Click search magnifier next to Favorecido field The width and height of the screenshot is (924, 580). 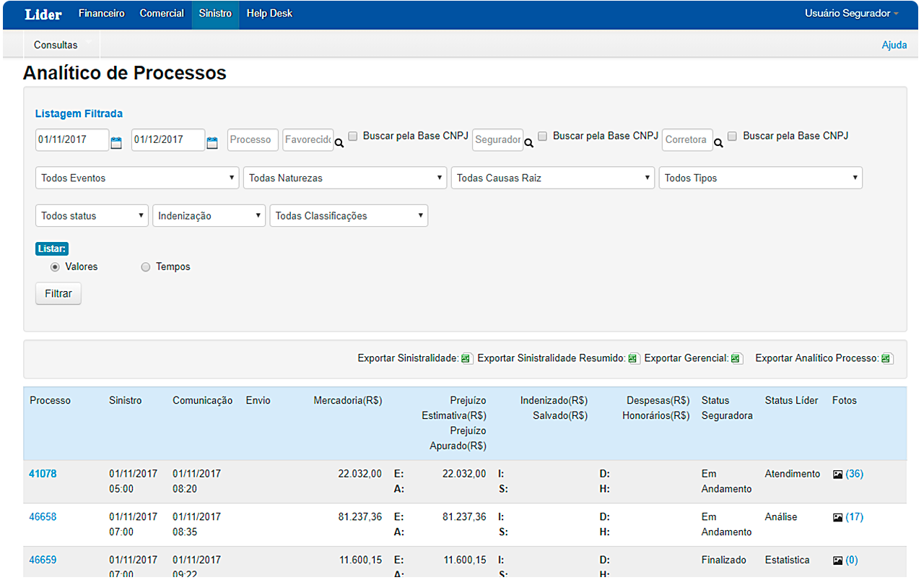339,144
